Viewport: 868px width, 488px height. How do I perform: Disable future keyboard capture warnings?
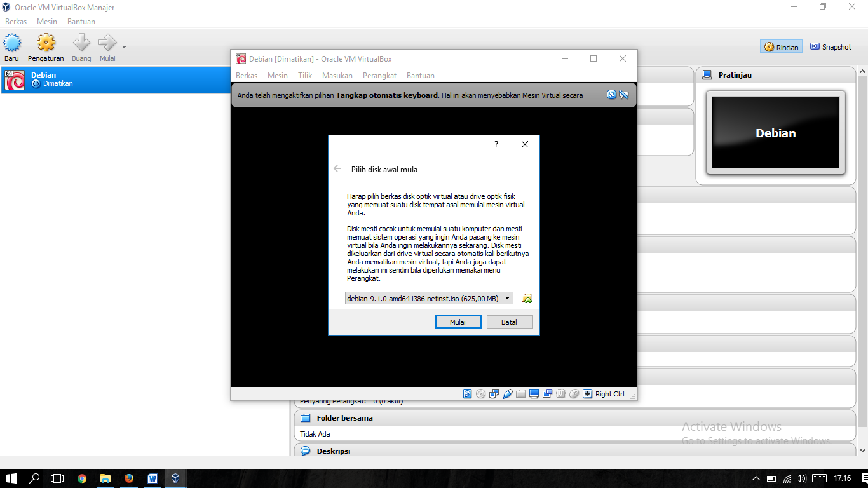pos(624,94)
